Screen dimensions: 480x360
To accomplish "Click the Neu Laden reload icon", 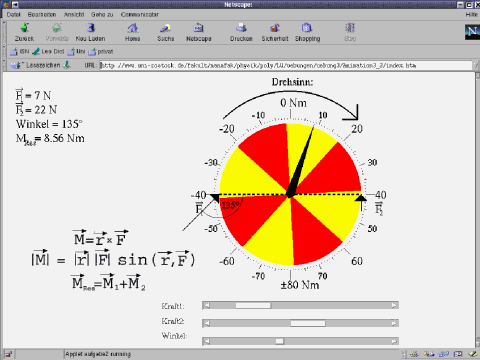I will [x=90, y=28].
